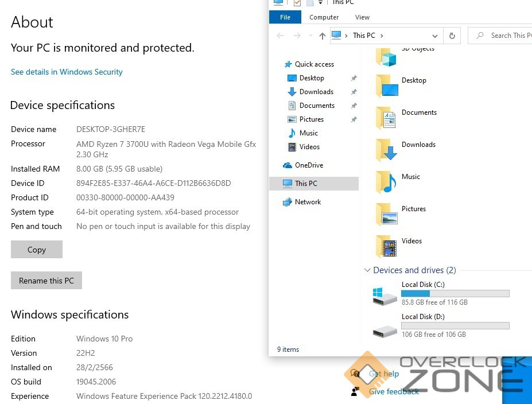The width and height of the screenshot is (532, 404).
Task: Click the pin icon next to Downloads
Action: pyautogui.click(x=354, y=92)
